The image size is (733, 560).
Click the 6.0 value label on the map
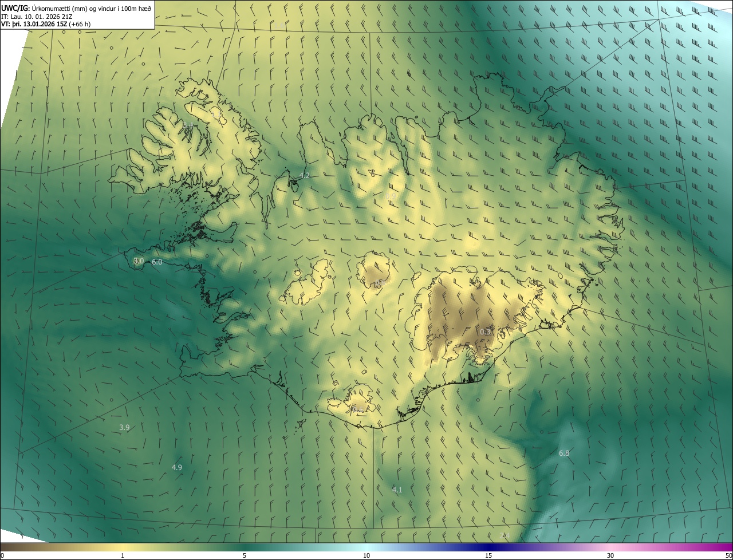157,262
